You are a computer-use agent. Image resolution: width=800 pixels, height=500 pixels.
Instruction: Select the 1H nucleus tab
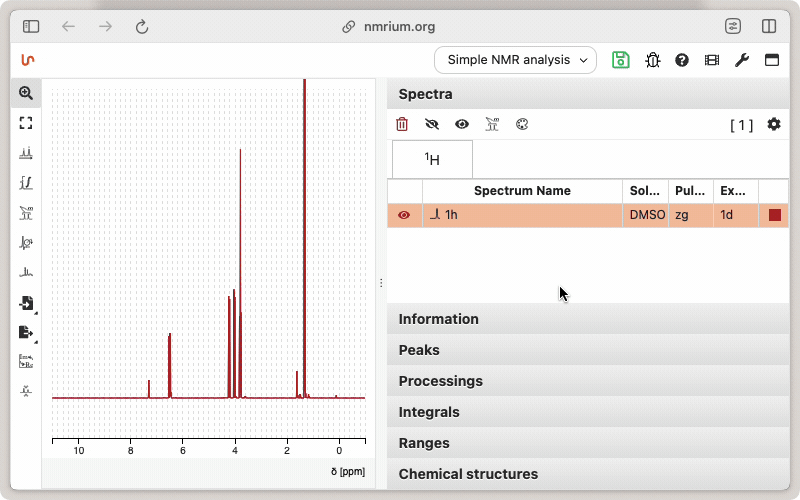point(432,159)
